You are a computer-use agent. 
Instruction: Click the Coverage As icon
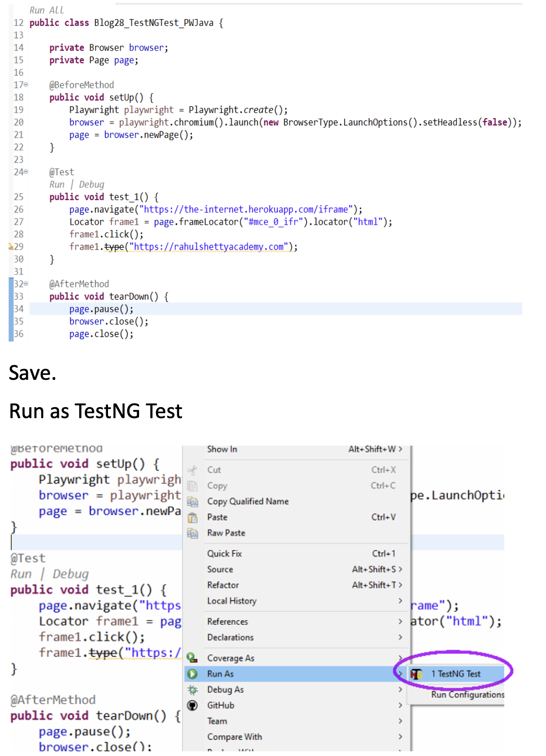[x=192, y=658]
